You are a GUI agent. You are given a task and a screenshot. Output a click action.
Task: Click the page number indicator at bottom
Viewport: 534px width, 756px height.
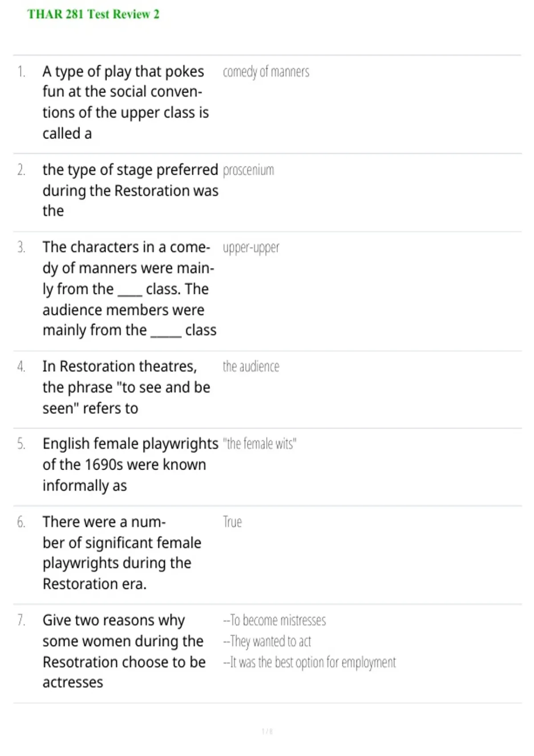point(267,731)
